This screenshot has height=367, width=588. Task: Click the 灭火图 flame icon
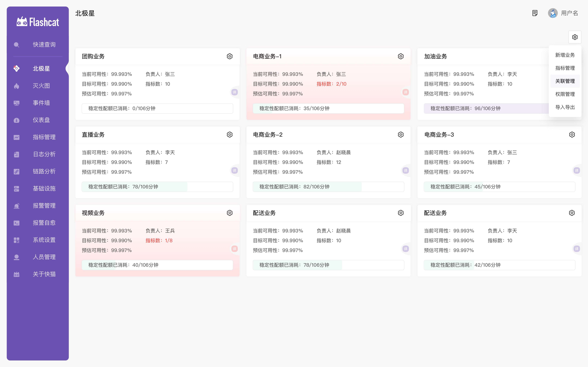[16, 86]
